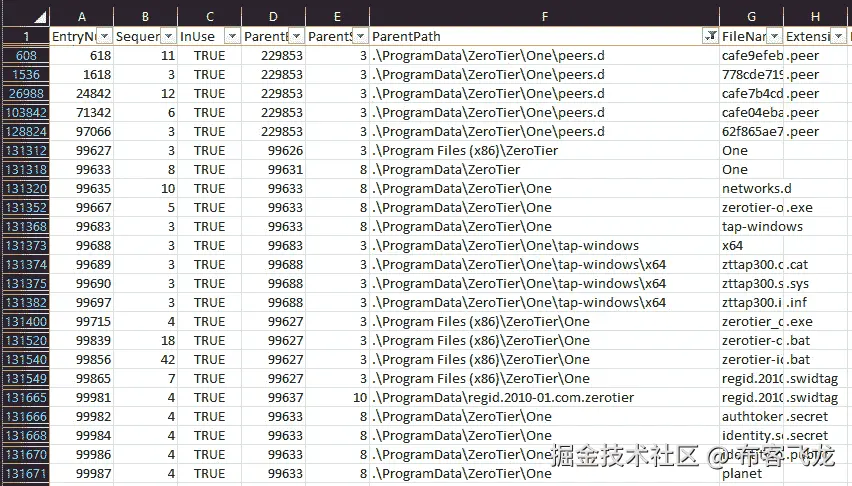
Task: Click parent entry cell showing 99637
Action: [x=273, y=397]
